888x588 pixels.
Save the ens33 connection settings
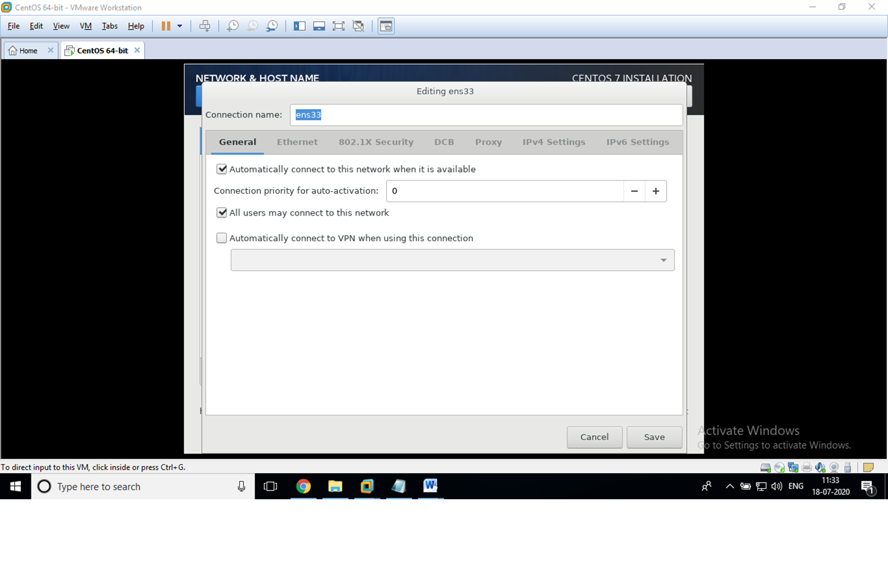pyautogui.click(x=654, y=437)
